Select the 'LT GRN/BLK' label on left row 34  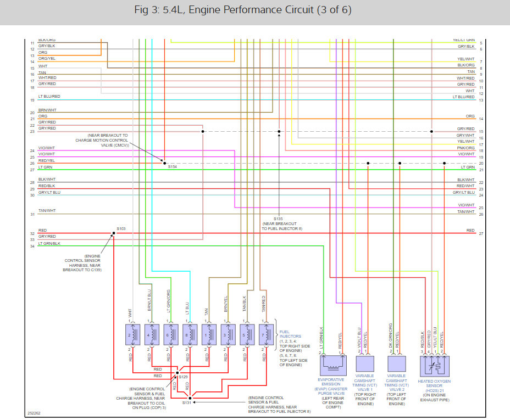(x=49, y=244)
